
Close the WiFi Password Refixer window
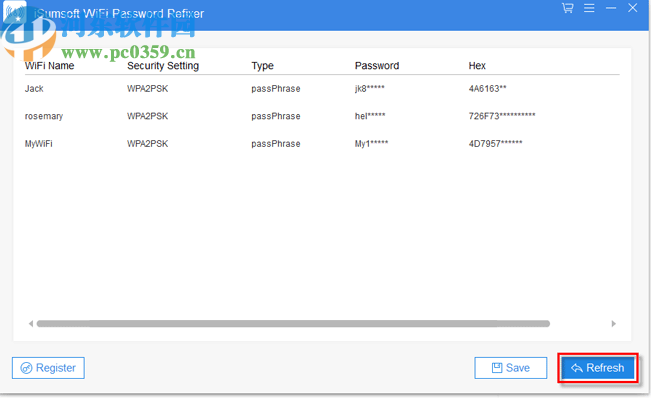(632, 8)
